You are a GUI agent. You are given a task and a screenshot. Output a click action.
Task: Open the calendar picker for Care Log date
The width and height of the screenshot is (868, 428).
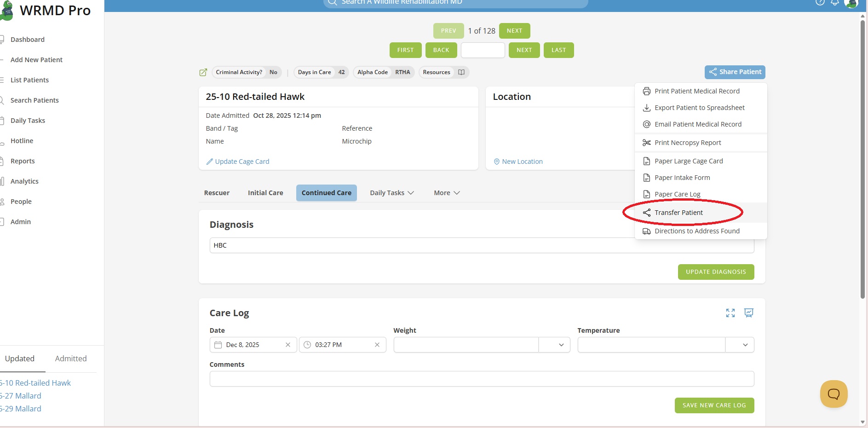218,345
